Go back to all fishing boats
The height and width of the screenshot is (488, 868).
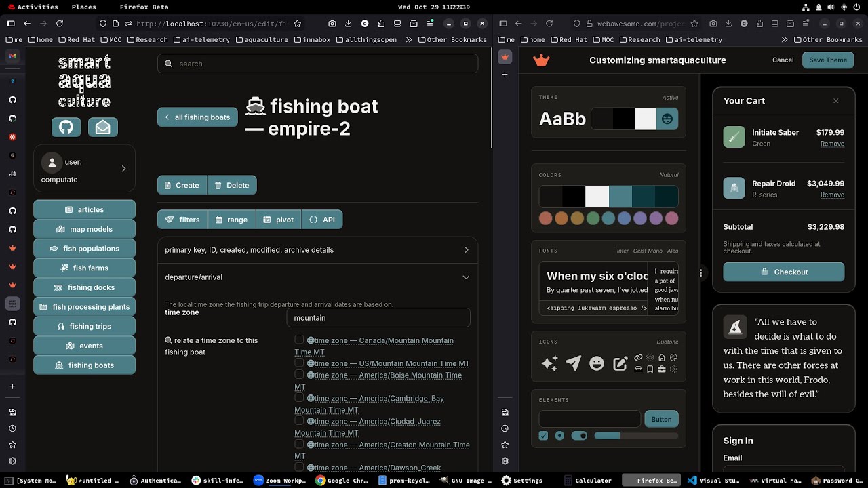tap(197, 117)
